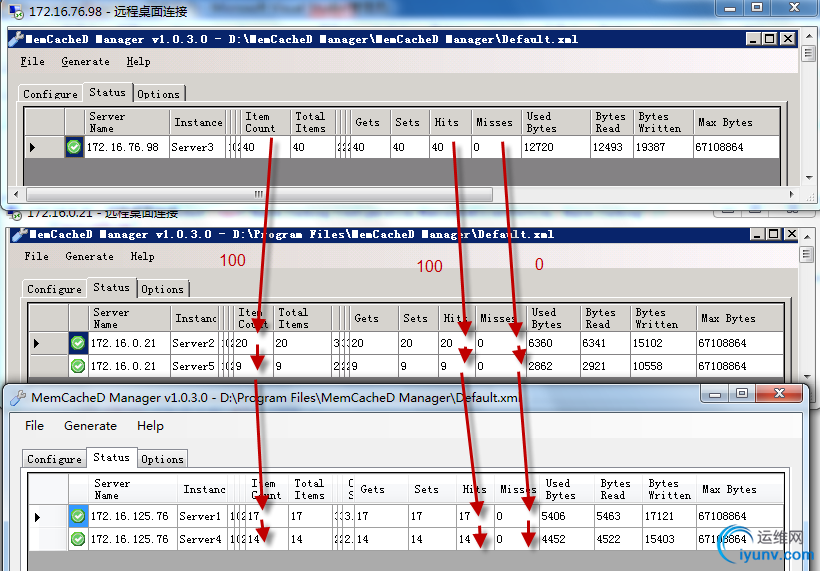Maximize inner MemCacheD window in top session
Image resolution: width=820 pixels, height=571 pixels.
[770, 39]
